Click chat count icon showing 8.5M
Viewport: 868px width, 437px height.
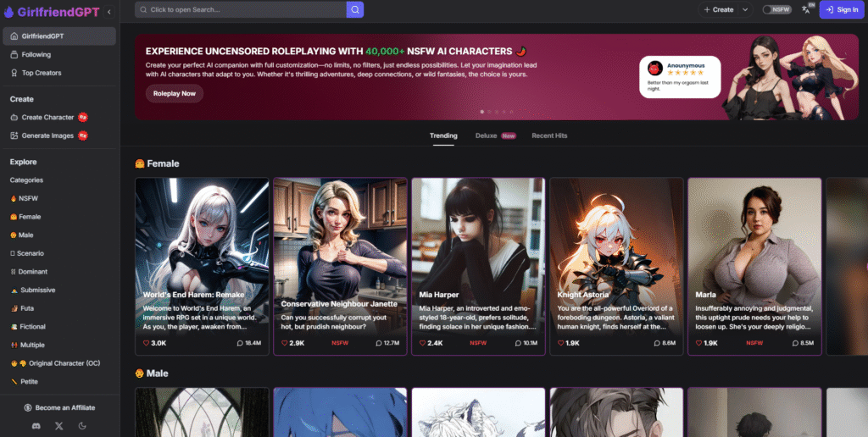coord(794,343)
